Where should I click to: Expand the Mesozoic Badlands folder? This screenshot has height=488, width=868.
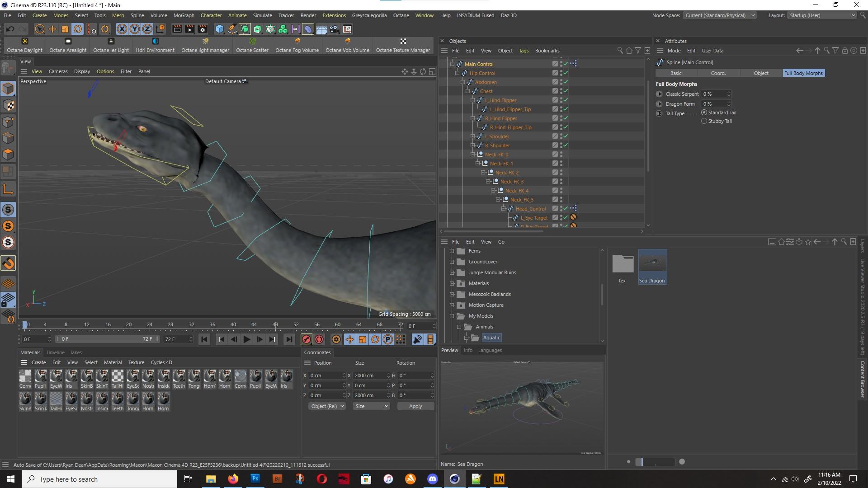(452, 294)
